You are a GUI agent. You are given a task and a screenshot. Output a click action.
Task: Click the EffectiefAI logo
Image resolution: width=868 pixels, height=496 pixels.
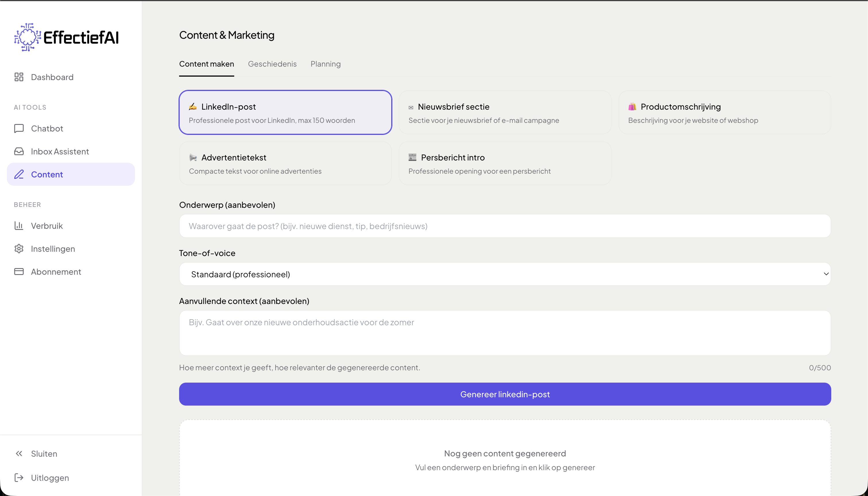tap(66, 37)
